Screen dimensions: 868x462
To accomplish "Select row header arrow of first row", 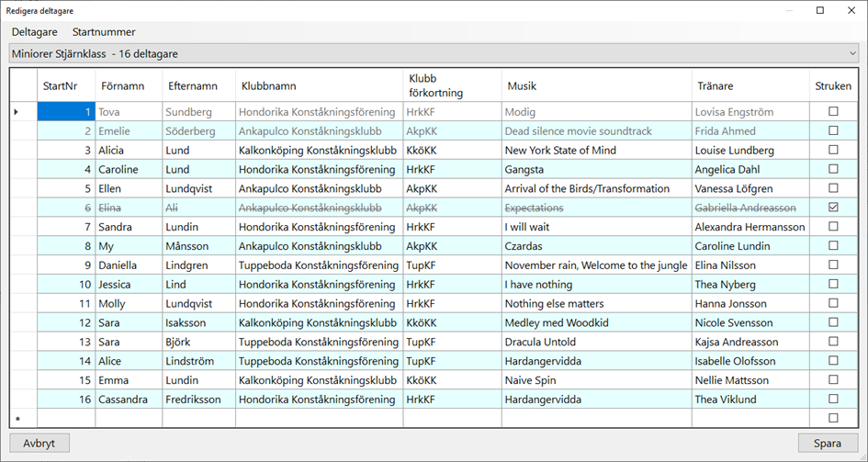I will point(16,112).
